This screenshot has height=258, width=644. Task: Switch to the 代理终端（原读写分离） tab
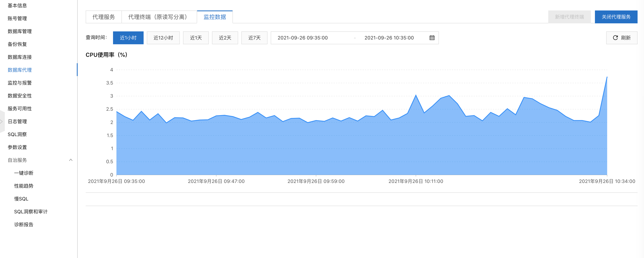point(159,17)
